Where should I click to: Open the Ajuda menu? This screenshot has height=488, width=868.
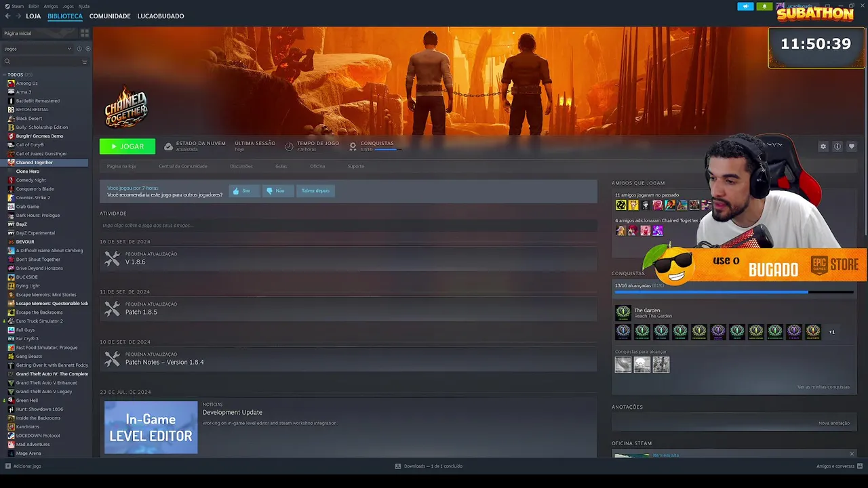(84, 6)
